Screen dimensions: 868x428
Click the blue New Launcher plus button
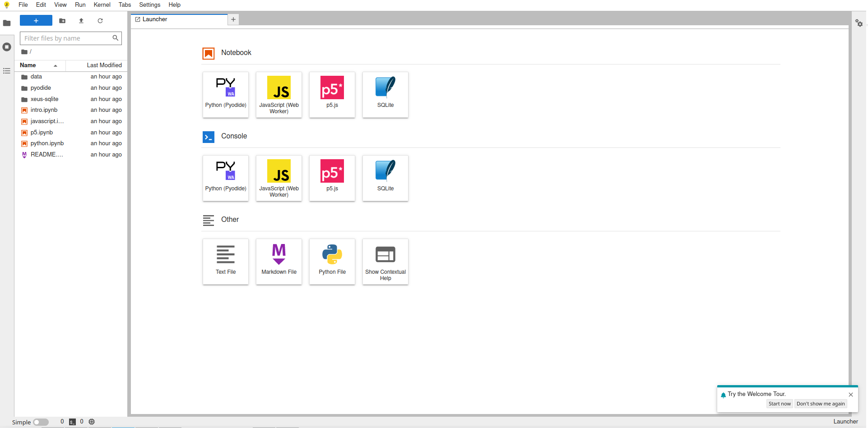36,21
